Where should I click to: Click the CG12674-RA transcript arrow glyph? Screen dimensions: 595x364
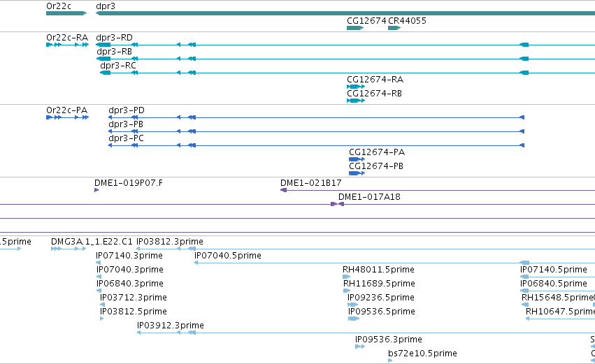[x=356, y=87]
